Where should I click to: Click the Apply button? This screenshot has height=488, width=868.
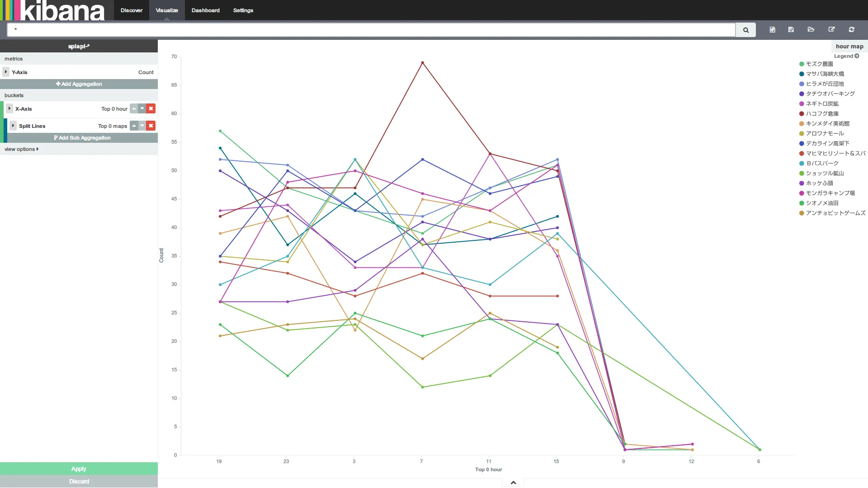[79, 468]
